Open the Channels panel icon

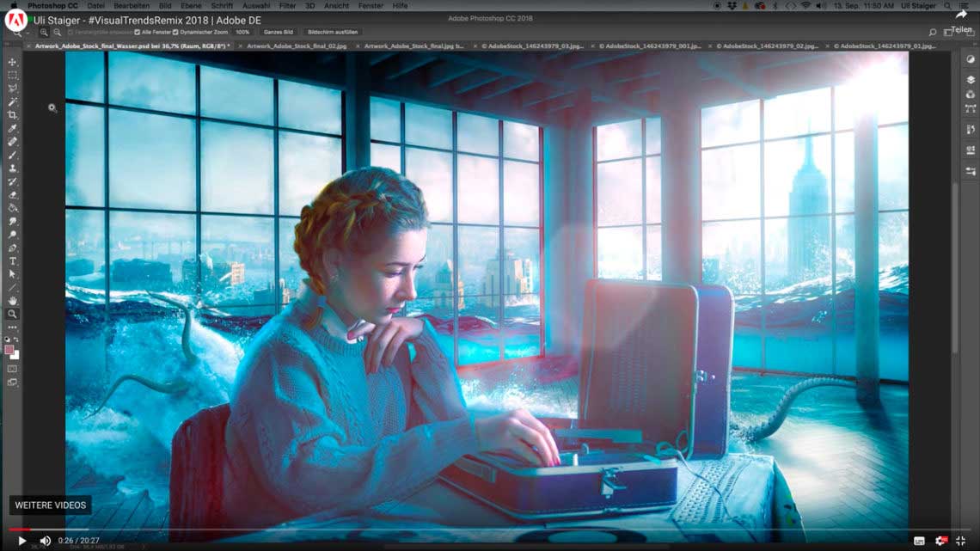pyautogui.click(x=971, y=95)
